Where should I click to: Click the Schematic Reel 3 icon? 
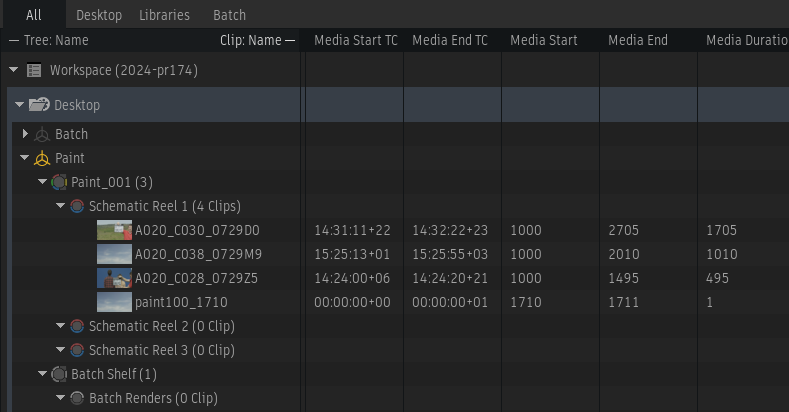(x=77, y=350)
